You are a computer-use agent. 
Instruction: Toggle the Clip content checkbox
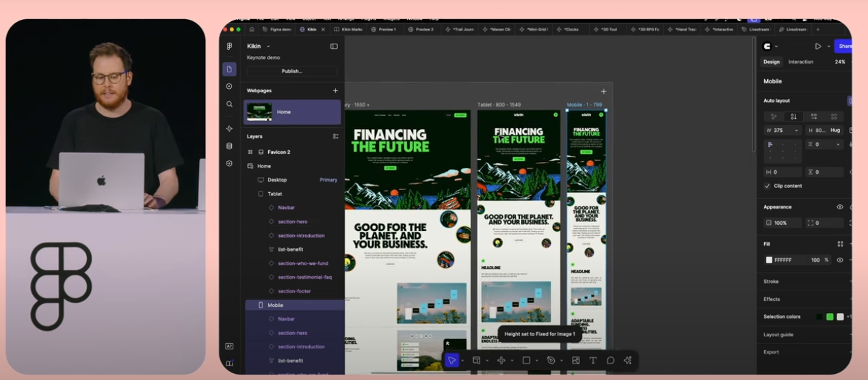pos(767,186)
